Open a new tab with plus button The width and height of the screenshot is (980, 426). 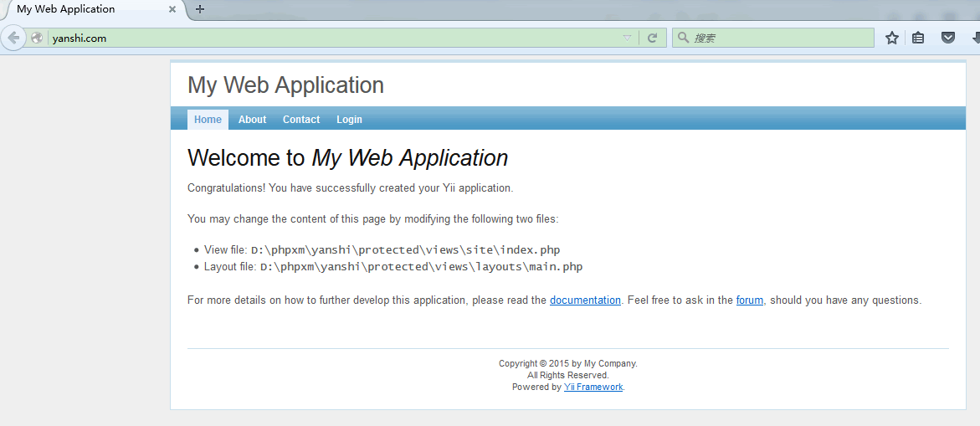click(200, 9)
